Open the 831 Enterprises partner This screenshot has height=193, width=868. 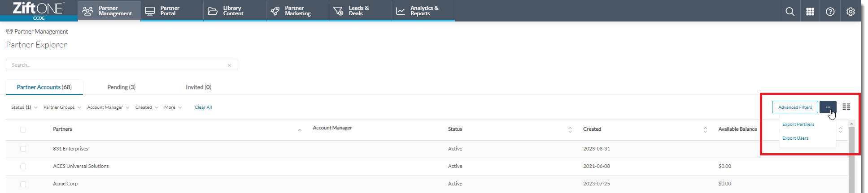70,149
